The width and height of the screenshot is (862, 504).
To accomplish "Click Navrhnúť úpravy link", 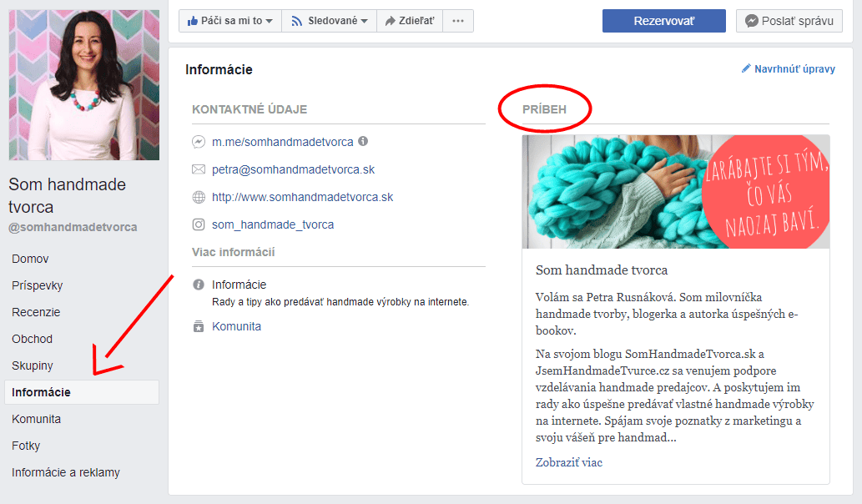I will (794, 68).
